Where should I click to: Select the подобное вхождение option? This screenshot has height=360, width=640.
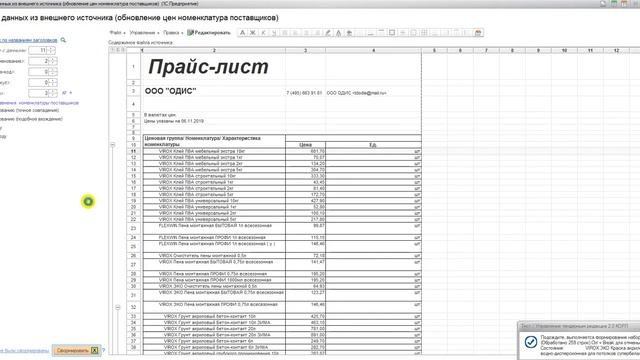[31, 119]
